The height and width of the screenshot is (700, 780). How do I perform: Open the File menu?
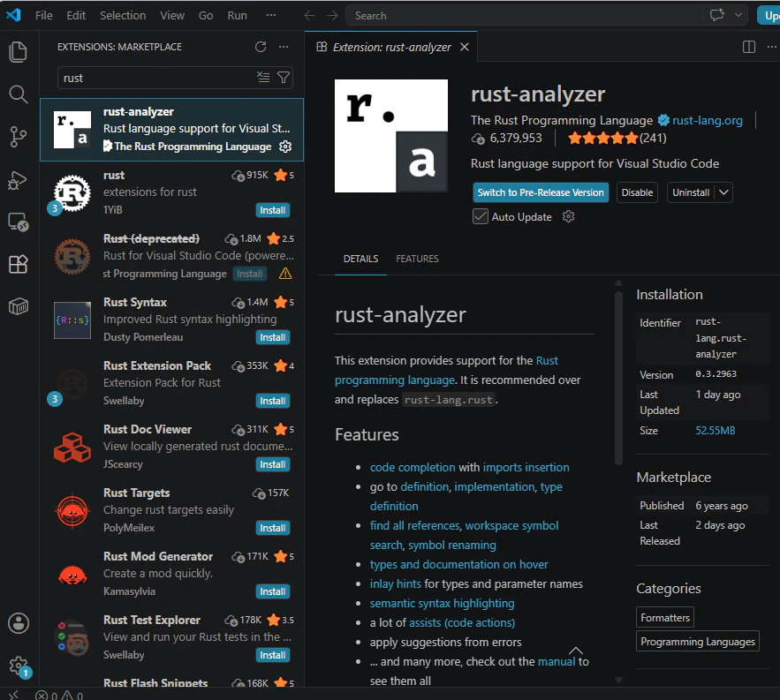coord(44,15)
